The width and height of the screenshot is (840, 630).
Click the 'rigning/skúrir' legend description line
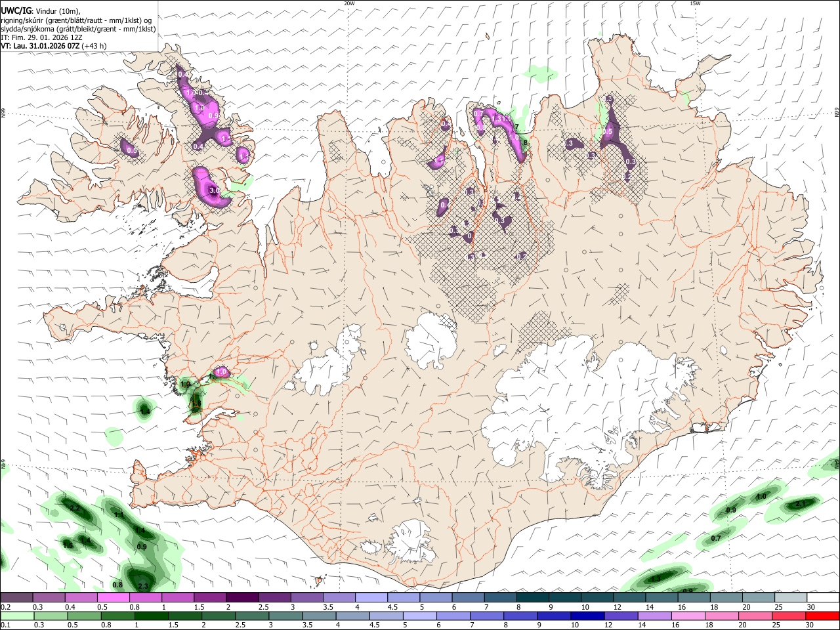point(76,20)
